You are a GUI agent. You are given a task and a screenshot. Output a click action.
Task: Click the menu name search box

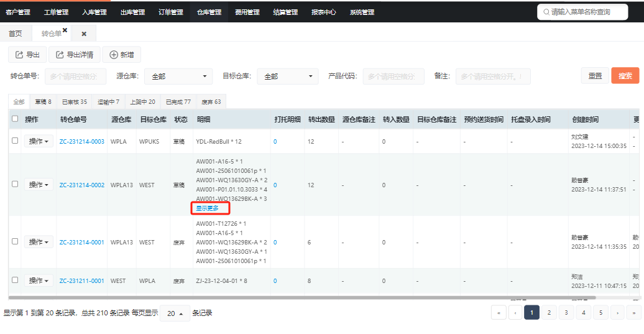(582, 12)
